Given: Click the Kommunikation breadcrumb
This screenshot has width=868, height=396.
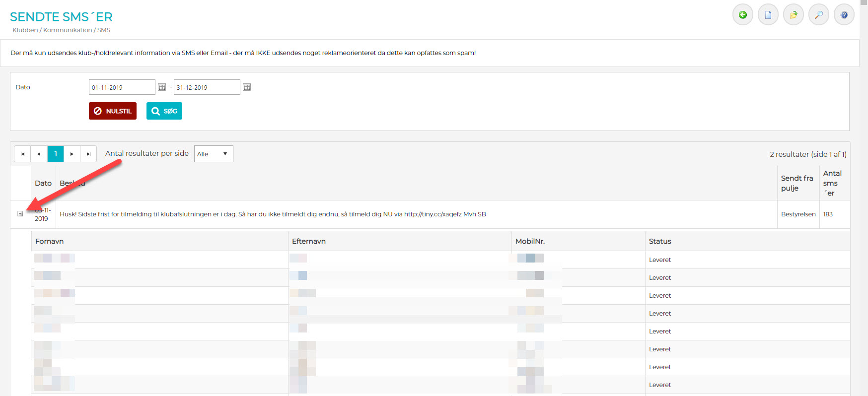Looking at the screenshot, I should pyautogui.click(x=68, y=30).
